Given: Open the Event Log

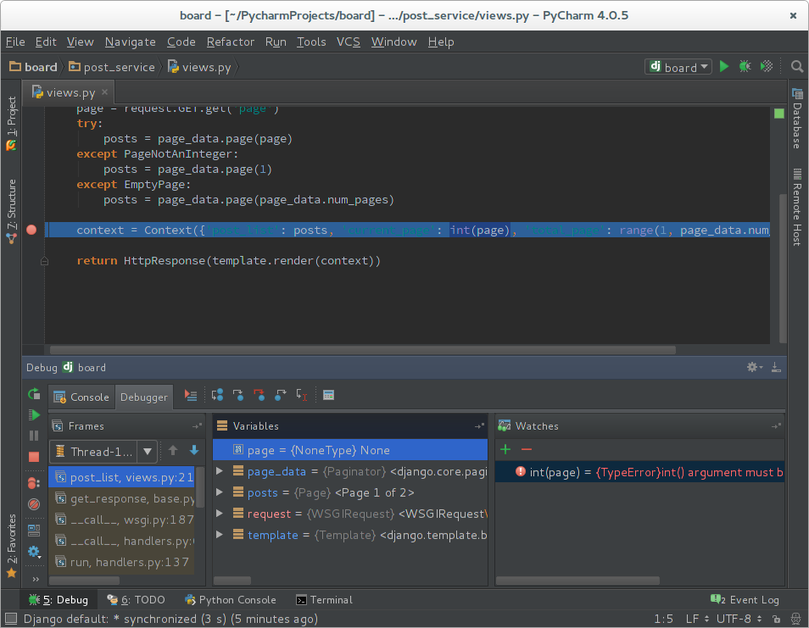Looking at the screenshot, I should point(745,600).
